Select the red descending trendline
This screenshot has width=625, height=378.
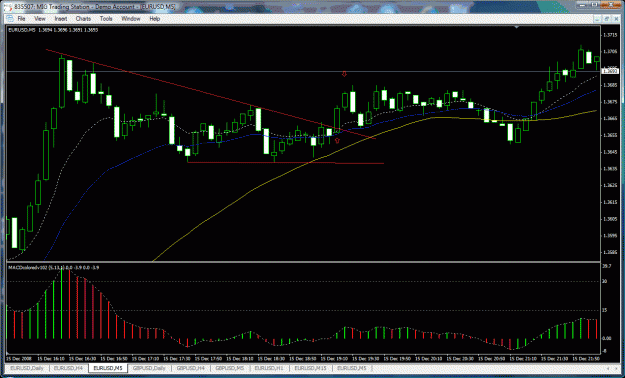point(211,94)
